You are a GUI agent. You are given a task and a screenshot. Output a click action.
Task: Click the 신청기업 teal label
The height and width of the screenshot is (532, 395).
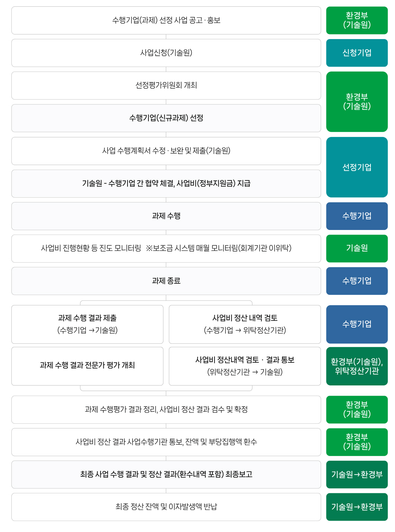pos(357,53)
